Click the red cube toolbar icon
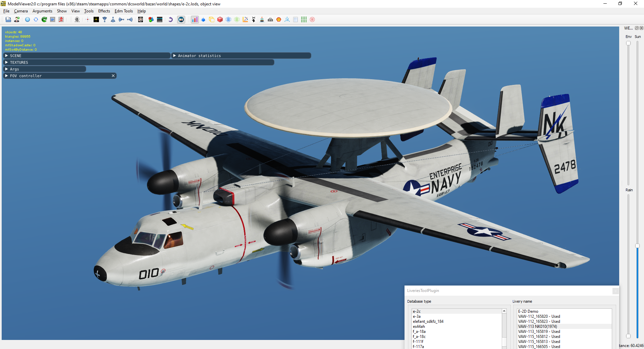This screenshot has width=644, height=349. pyautogui.click(x=220, y=19)
